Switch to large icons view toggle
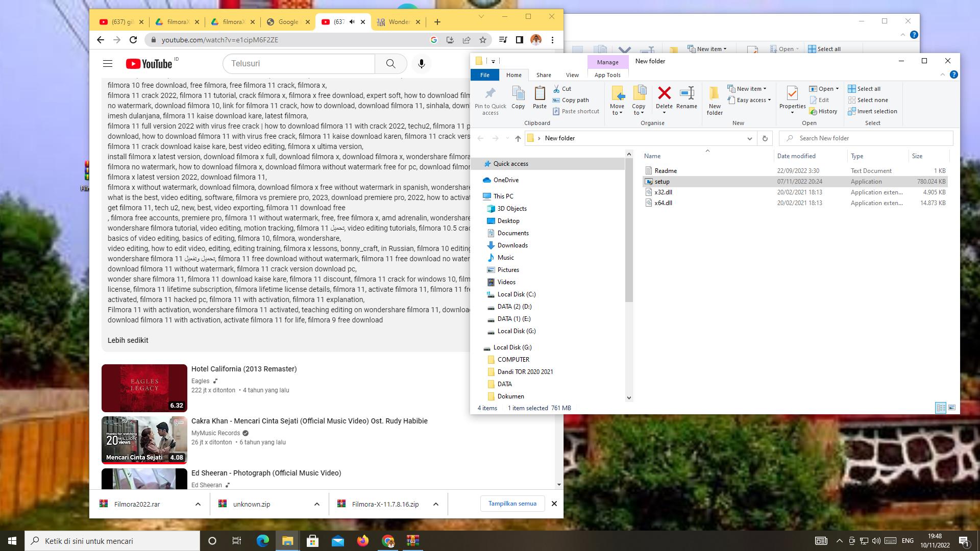The width and height of the screenshot is (980, 551). [951, 408]
